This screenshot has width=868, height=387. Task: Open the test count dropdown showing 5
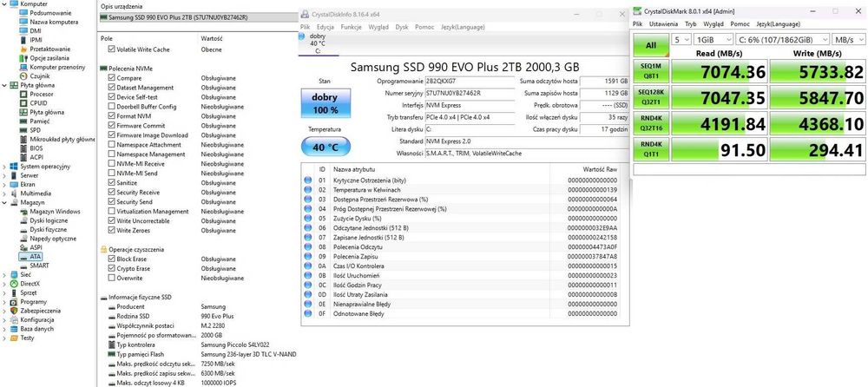point(681,40)
